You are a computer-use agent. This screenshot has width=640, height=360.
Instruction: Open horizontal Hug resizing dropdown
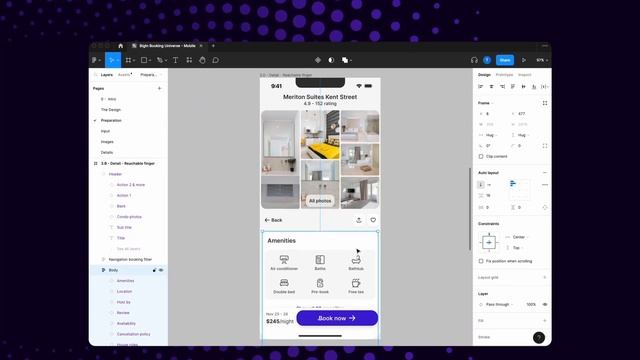[490, 135]
